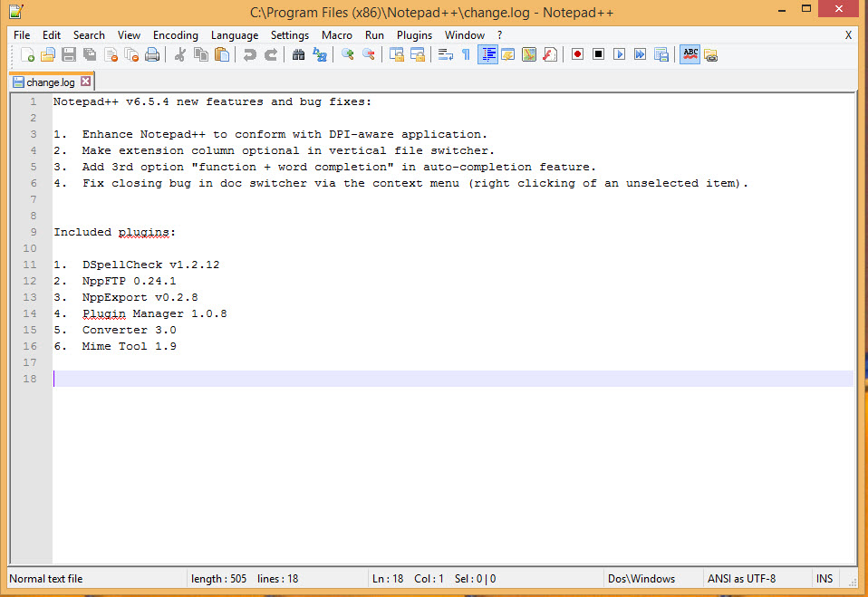Image resolution: width=868 pixels, height=597 pixels.
Task: Undo the last action
Action: pos(250,54)
